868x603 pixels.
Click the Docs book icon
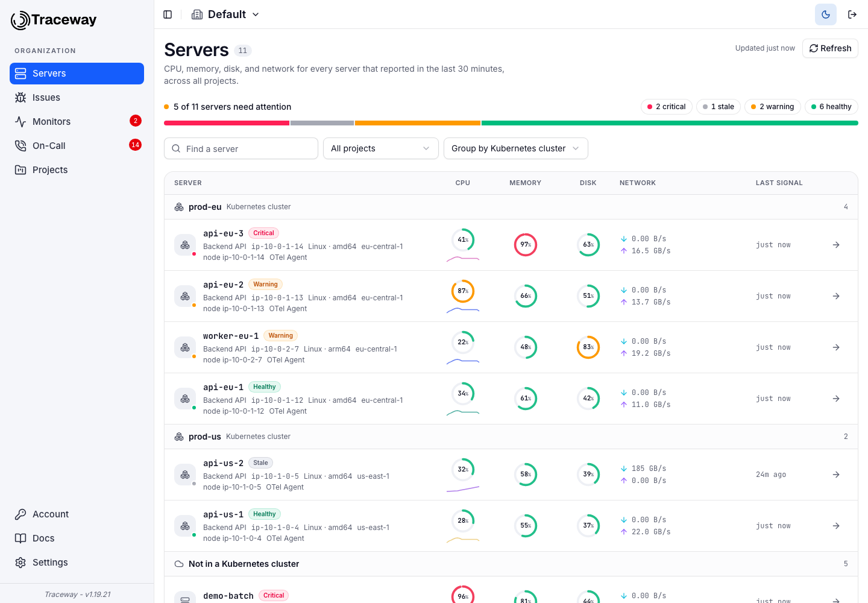20,538
